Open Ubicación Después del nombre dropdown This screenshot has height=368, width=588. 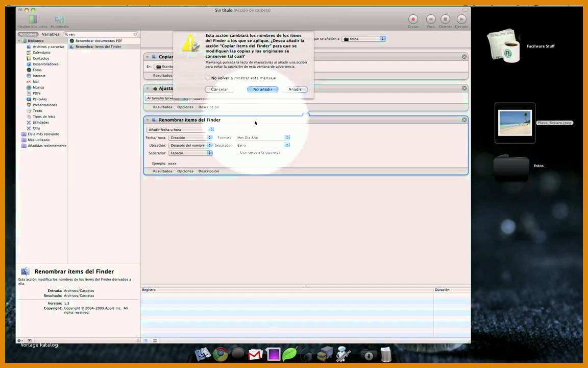190,145
